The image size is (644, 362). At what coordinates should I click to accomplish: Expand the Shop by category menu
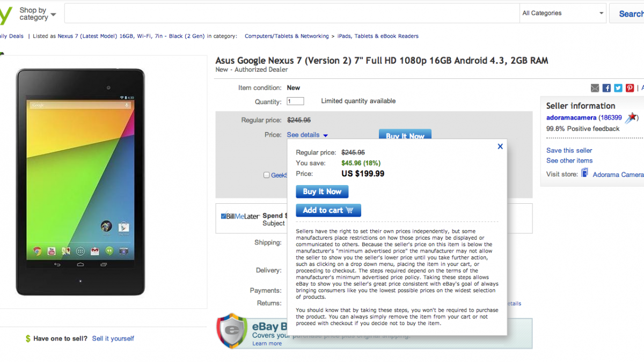tap(37, 13)
